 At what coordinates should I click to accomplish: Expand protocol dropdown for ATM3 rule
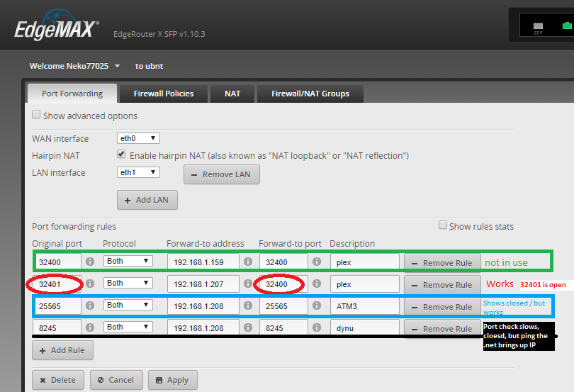[128, 305]
